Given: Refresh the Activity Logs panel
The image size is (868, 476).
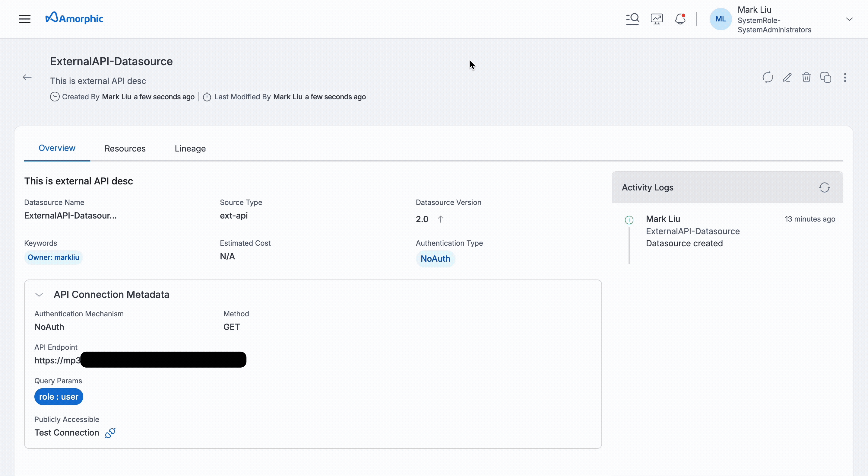Looking at the screenshot, I should point(825,187).
